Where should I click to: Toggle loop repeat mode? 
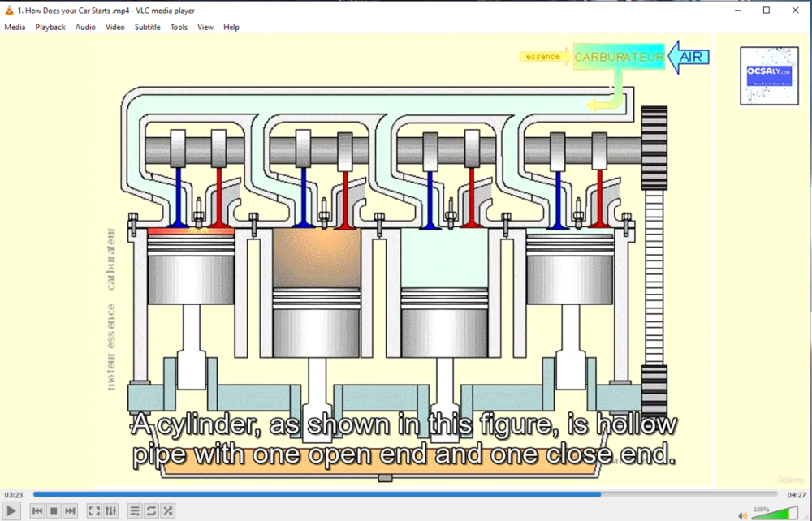point(151,510)
